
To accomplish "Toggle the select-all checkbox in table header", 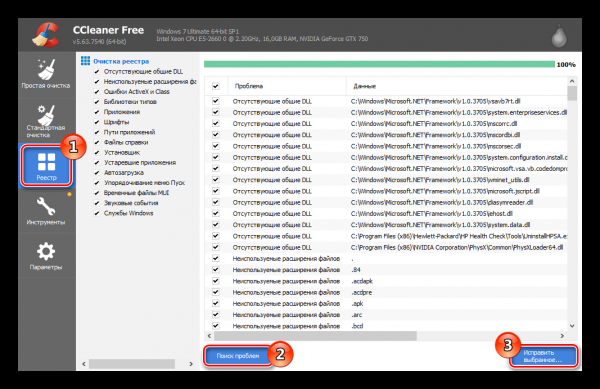I will coord(216,86).
